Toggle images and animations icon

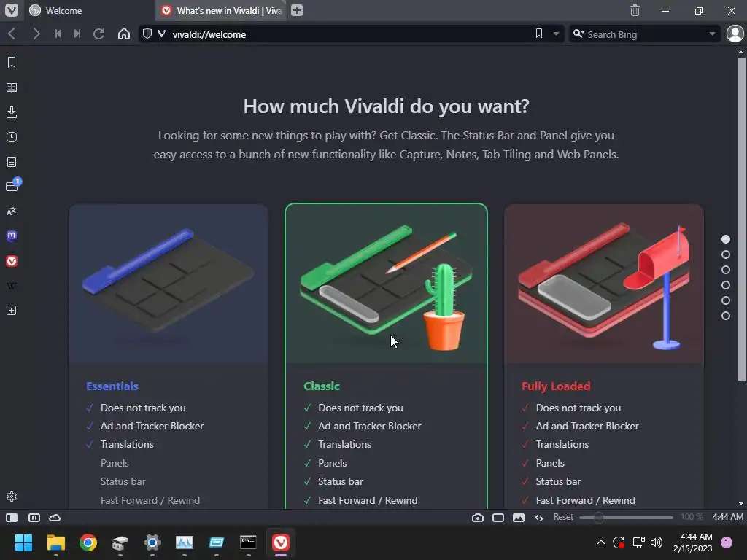point(519,518)
